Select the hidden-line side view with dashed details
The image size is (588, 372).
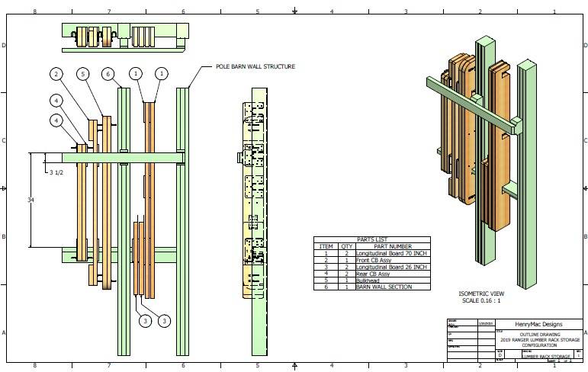coord(252,221)
